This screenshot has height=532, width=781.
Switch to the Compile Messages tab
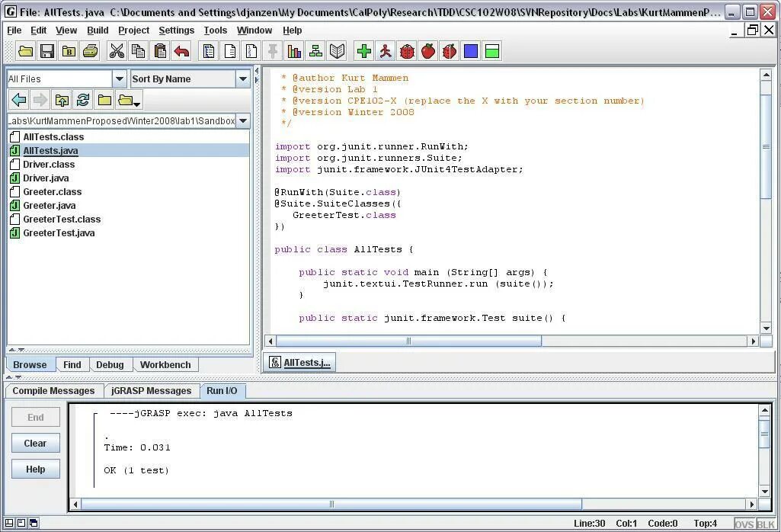coord(54,391)
